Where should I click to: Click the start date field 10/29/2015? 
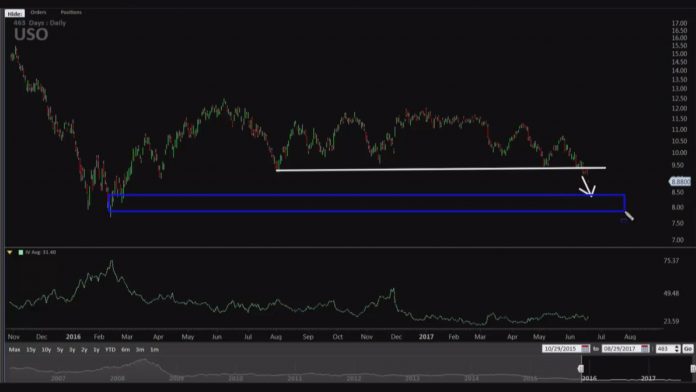pyautogui.click(x=562, y=349)
